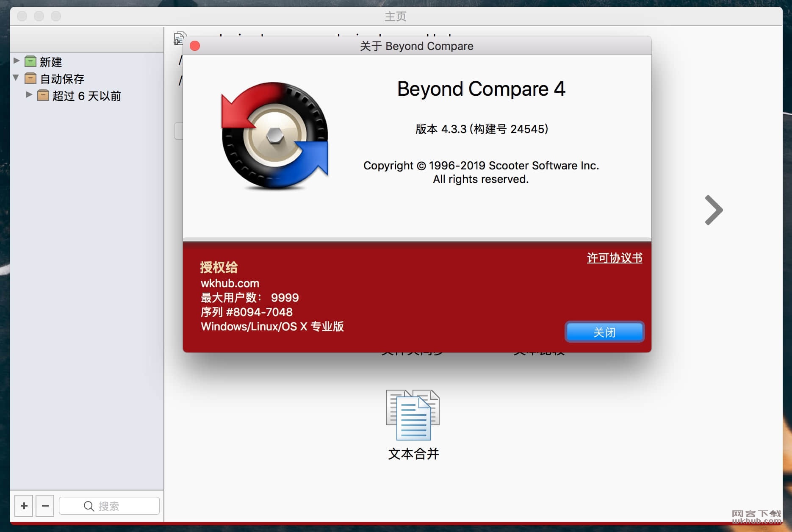Select the 超过 6 天以前 folder icon
Screen dimensions: 792x532
(x=43, y=95)
